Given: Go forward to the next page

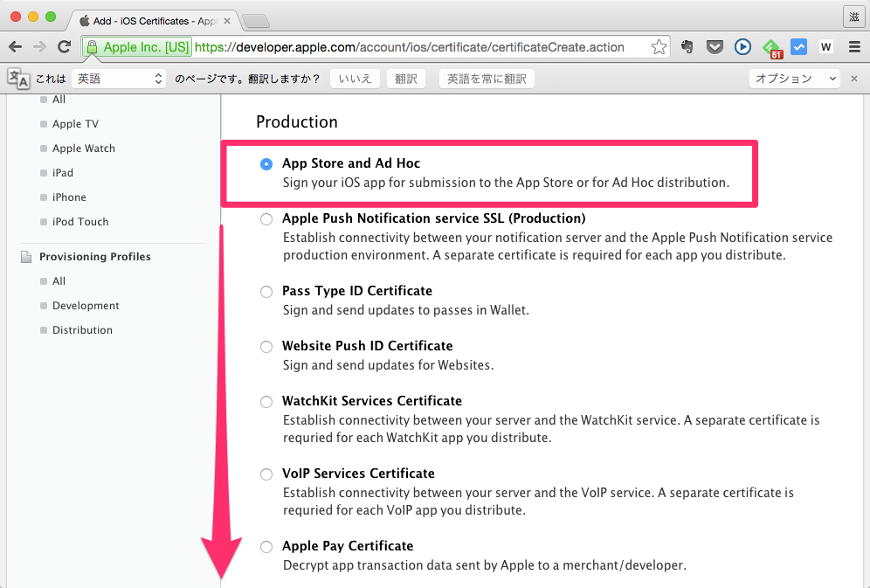Looking at the screenshot, I should tap(39, 47).
